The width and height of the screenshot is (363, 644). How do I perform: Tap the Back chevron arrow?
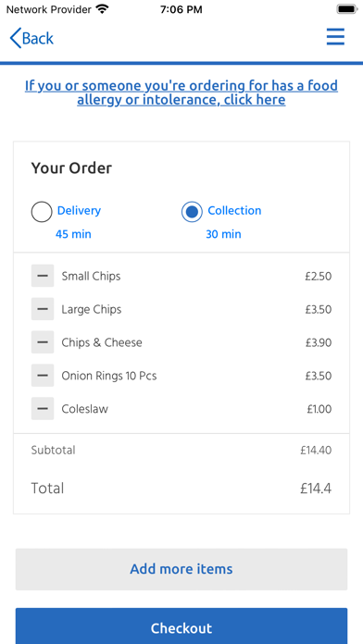[x=15, y=38]
